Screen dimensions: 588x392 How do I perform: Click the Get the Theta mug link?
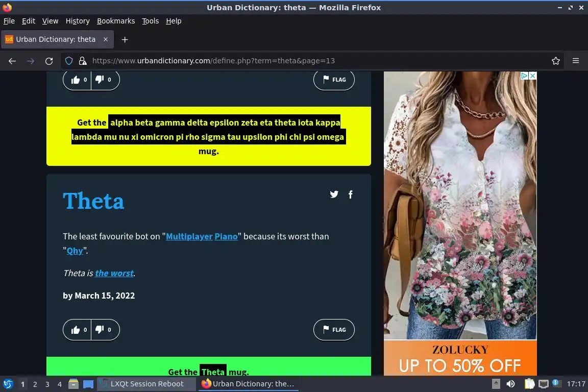pos(208,372)
